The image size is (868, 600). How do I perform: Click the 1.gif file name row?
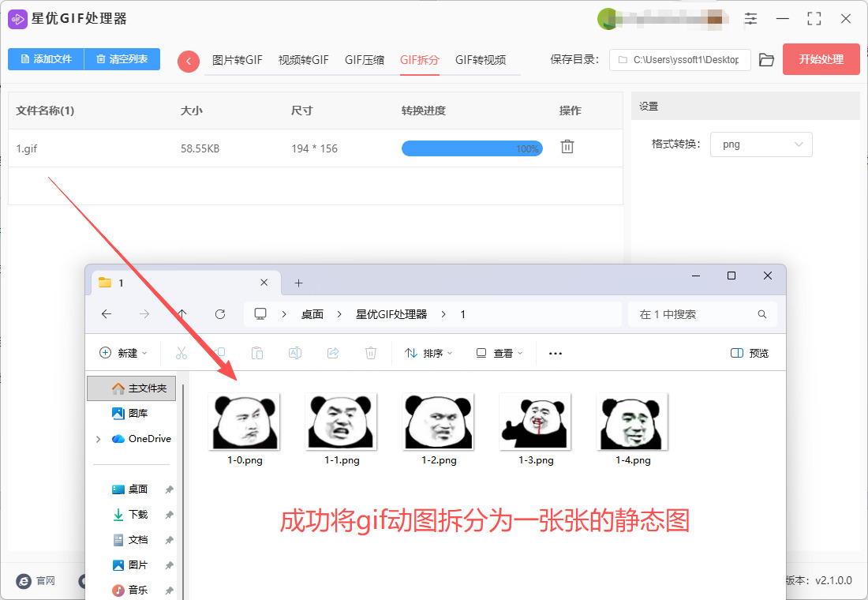(x=316, y=148)
